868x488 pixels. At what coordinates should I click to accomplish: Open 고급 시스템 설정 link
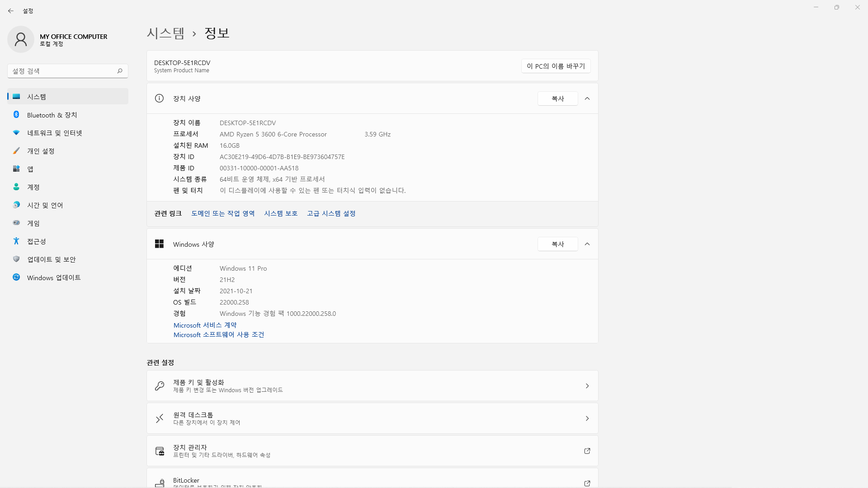coord(331,213)
